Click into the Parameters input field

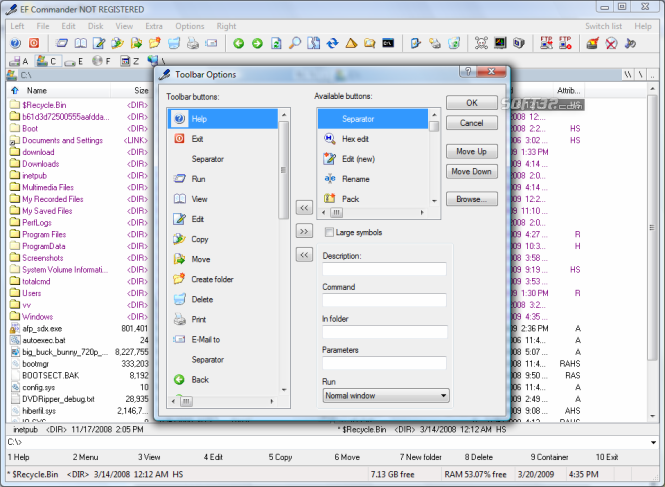pos(384,363)
